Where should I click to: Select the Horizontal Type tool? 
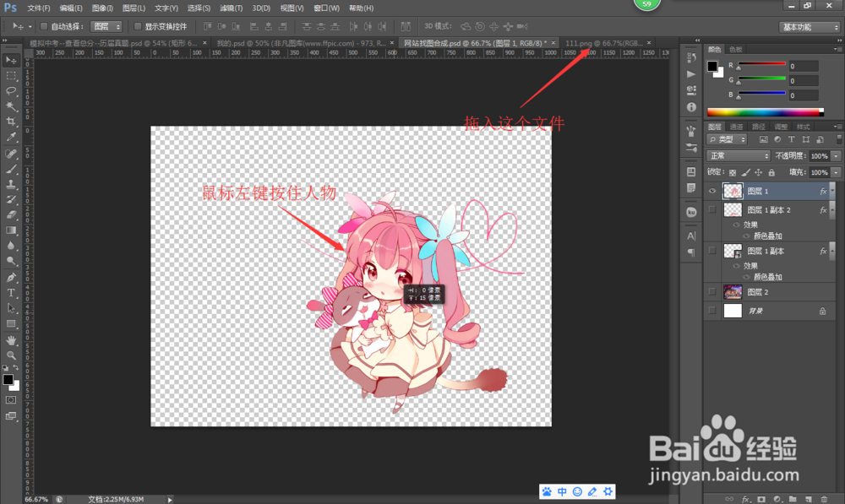click(x=11, y=293)
